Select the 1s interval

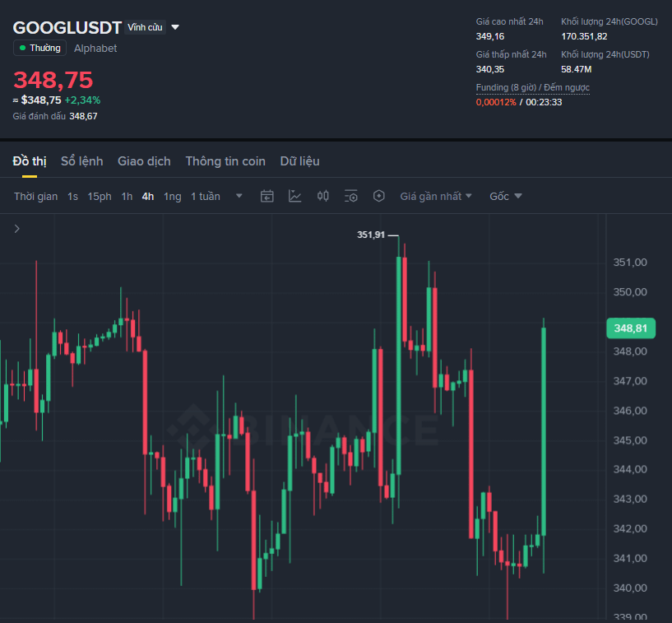[x=72, y=197]
